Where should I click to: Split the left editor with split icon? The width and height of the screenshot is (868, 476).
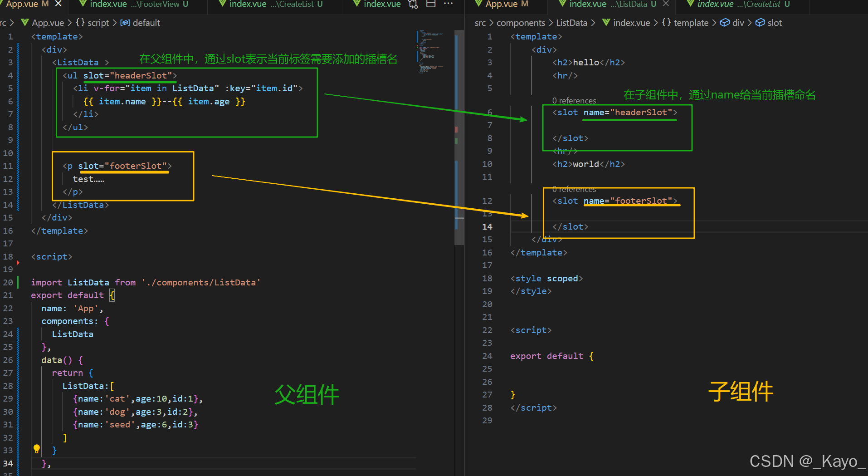(431, 4)
